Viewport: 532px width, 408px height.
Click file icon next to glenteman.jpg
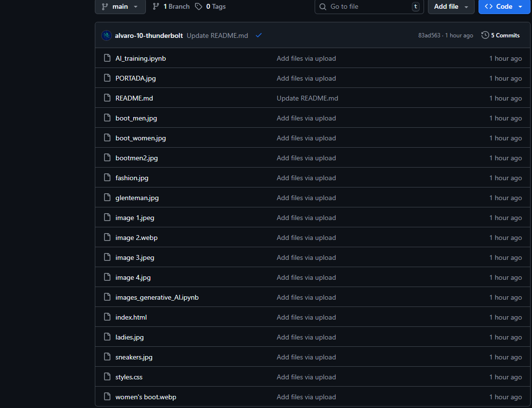[x=107, y=197]
